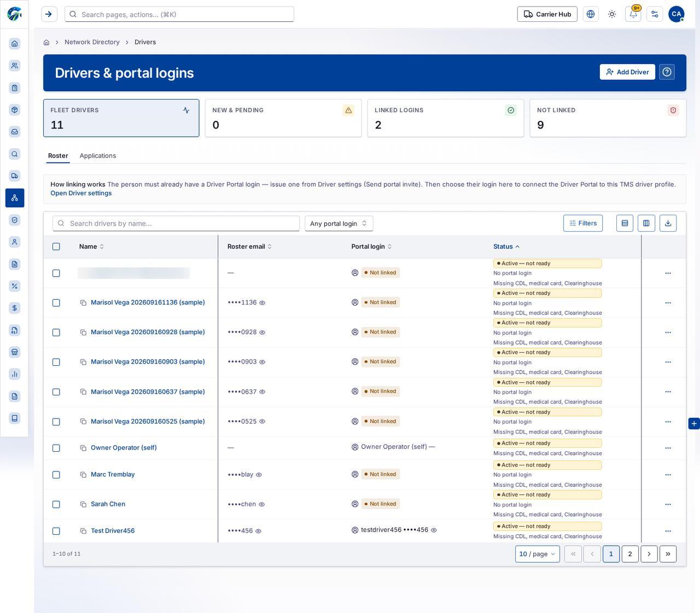Click the home breadcrumb icon
This screenshot has width=700, height=613.
(46, 42)
